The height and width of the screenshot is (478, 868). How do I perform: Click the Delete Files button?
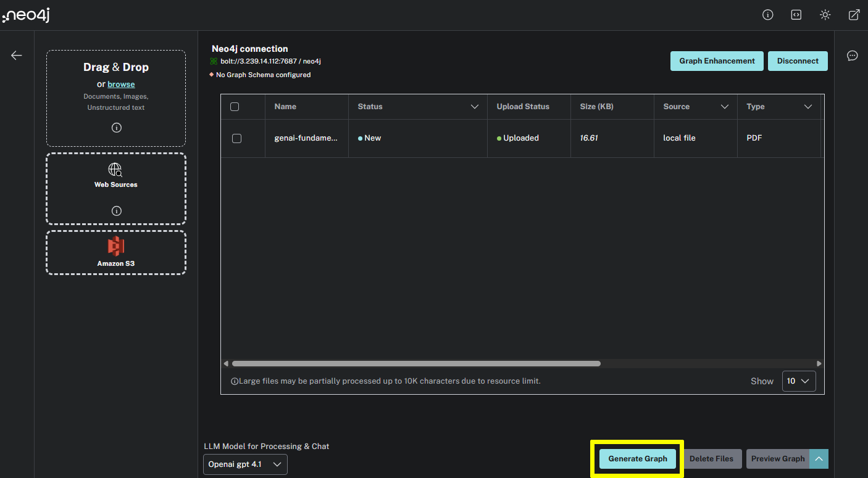coord(711,459)
